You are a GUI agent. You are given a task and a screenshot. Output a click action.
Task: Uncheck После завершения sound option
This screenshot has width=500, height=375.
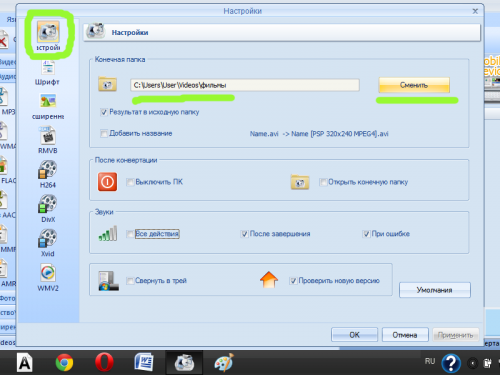click(x=244, y=234)
